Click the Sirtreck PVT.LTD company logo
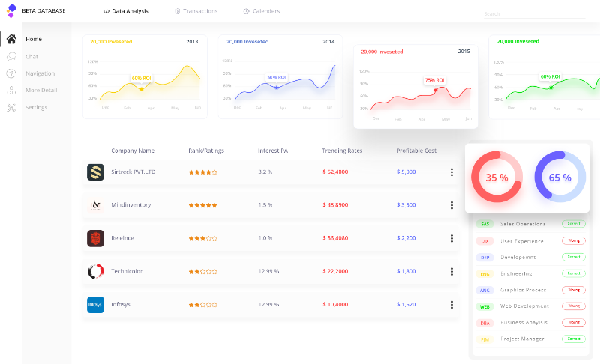600x364 pixels. point(95,172)
